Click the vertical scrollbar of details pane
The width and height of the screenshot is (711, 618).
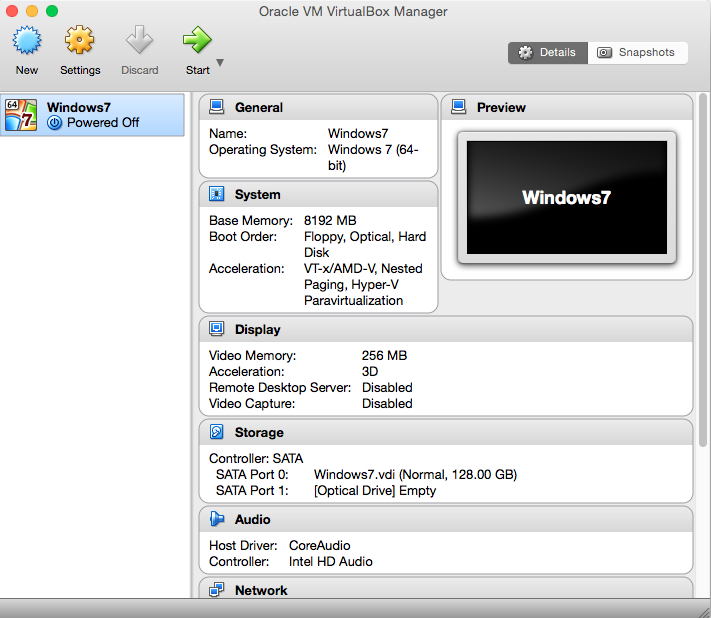pos(703,270)
